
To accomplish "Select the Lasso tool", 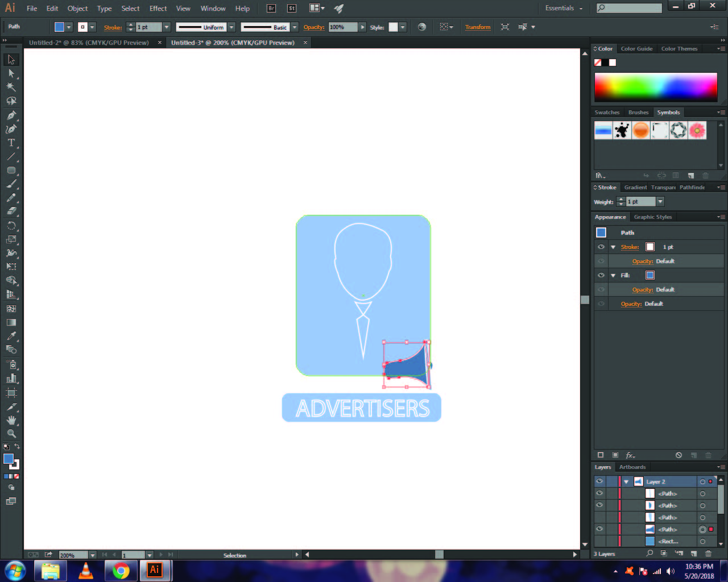I will pyautogui.click(x=11, y=101).
